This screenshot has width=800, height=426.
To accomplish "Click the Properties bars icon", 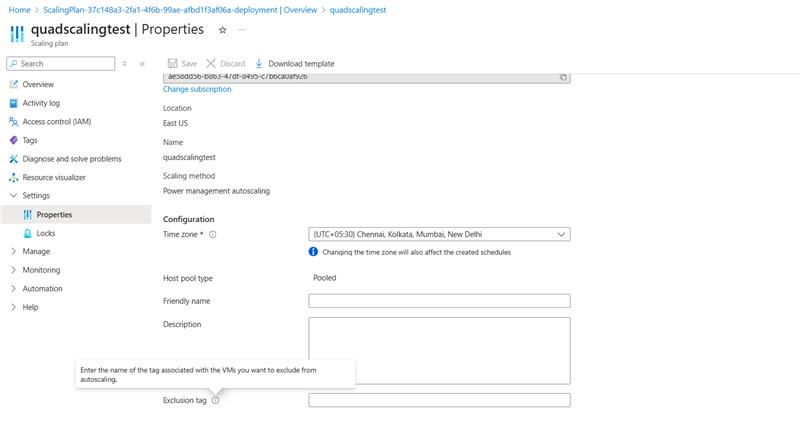I will click(28, 214).
